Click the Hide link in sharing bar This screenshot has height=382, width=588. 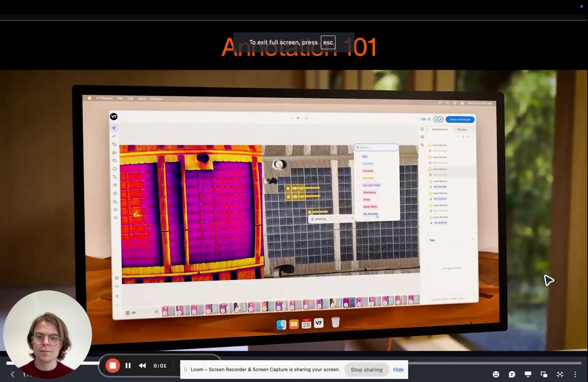[398, 370]
